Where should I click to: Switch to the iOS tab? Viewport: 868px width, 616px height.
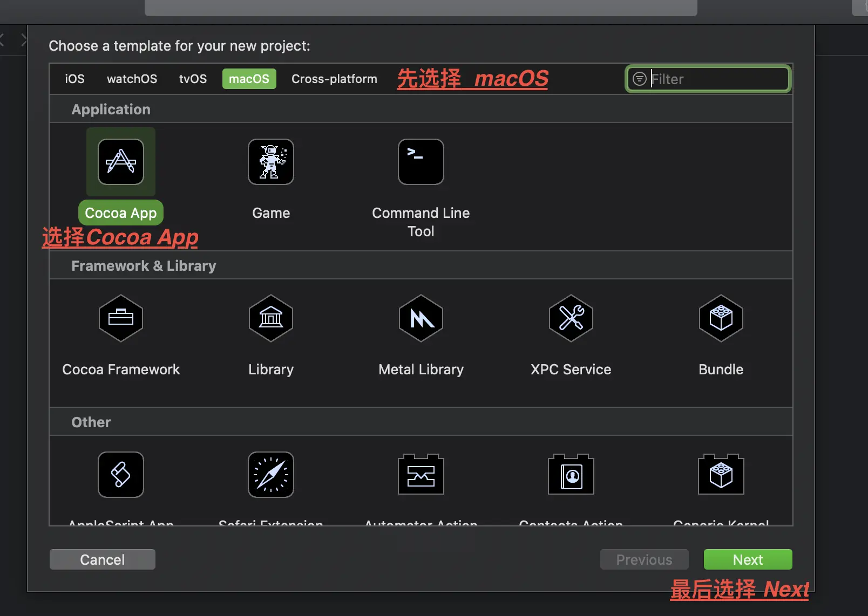coord(74,79)
